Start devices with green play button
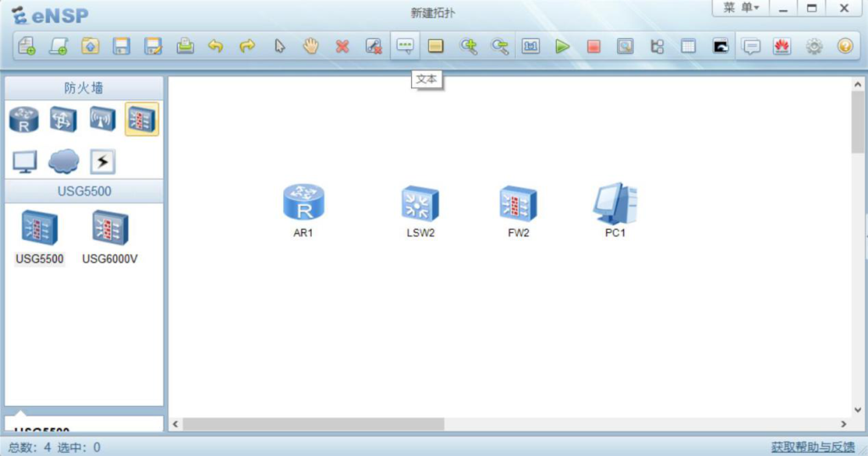The width and height of the screenshot is (868, 456). tap(563, 46)
